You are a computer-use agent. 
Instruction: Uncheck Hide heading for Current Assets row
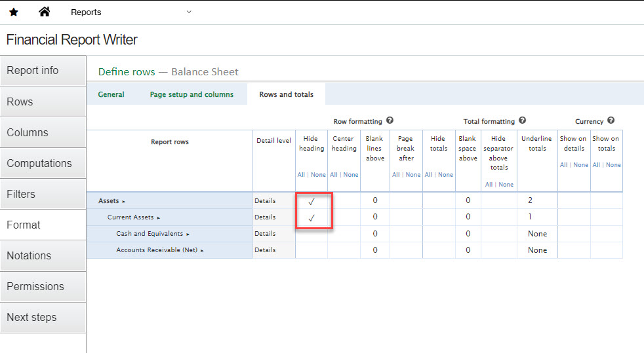312,217
